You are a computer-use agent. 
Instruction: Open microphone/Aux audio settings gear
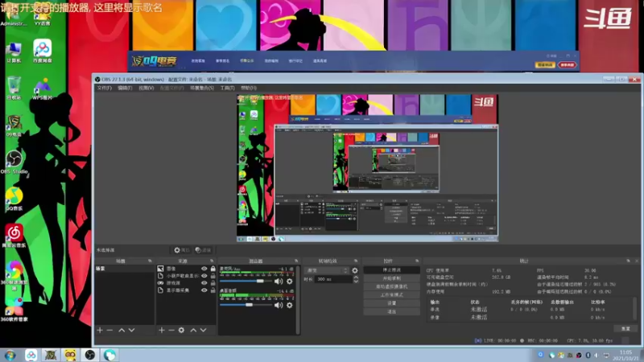point(290,281)
